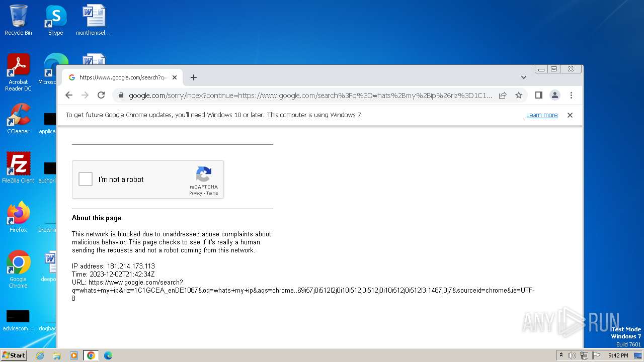Open the network tray icon
Image resolution: width=644 pixels, height=362 pixels.
584,355
